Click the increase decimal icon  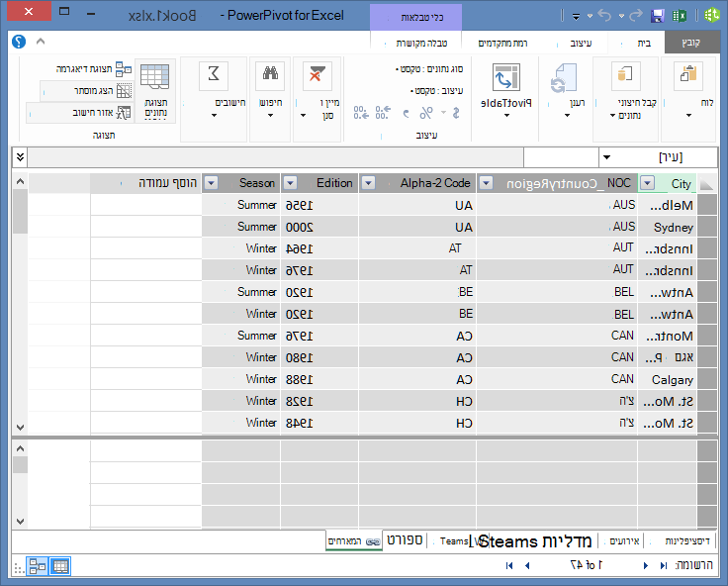click(x=383, y=113)
